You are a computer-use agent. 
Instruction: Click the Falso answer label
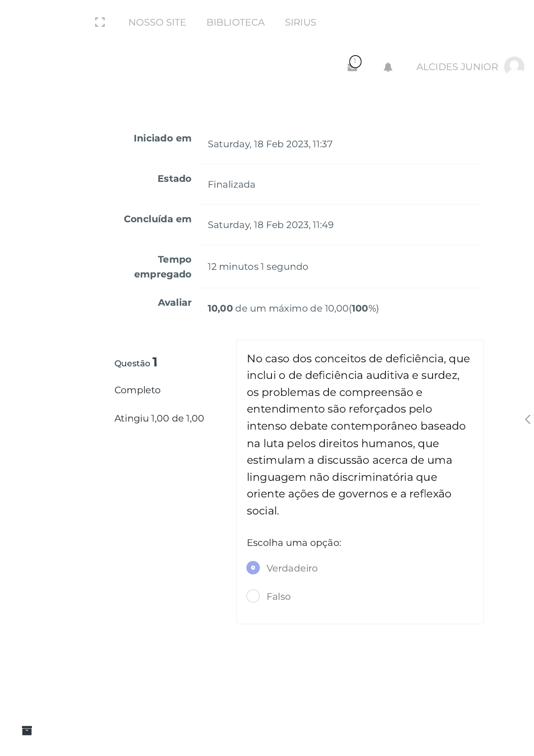click(x=279, y=597)
